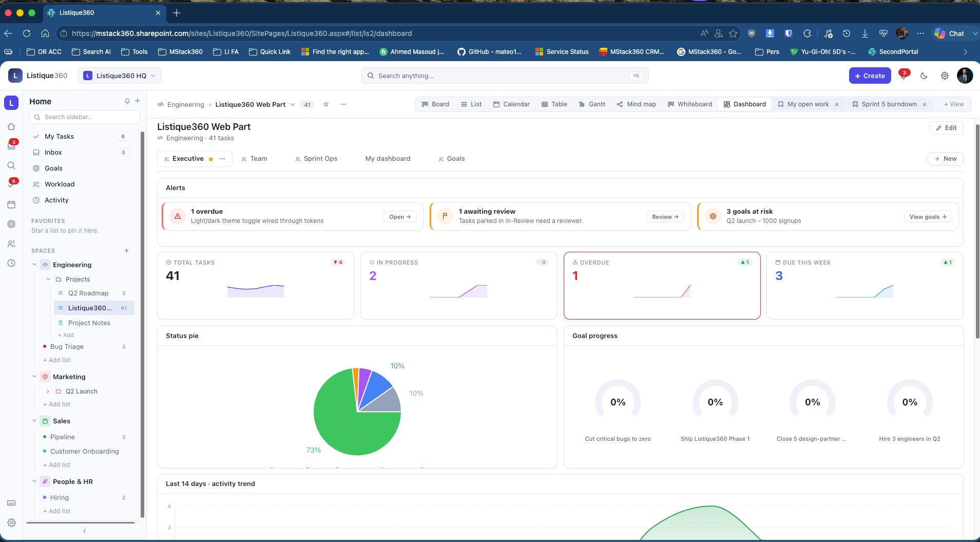980x542 pixels.
Task: Collapse the Projects folder
Action: click(x=48, y=279)
